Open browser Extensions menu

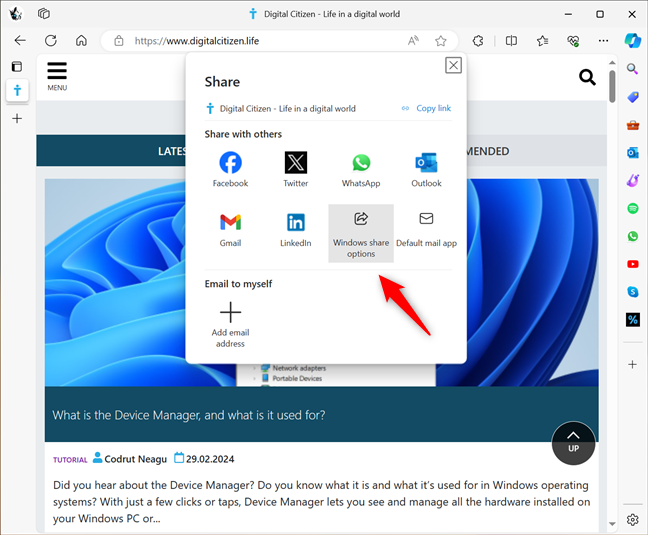478,40
